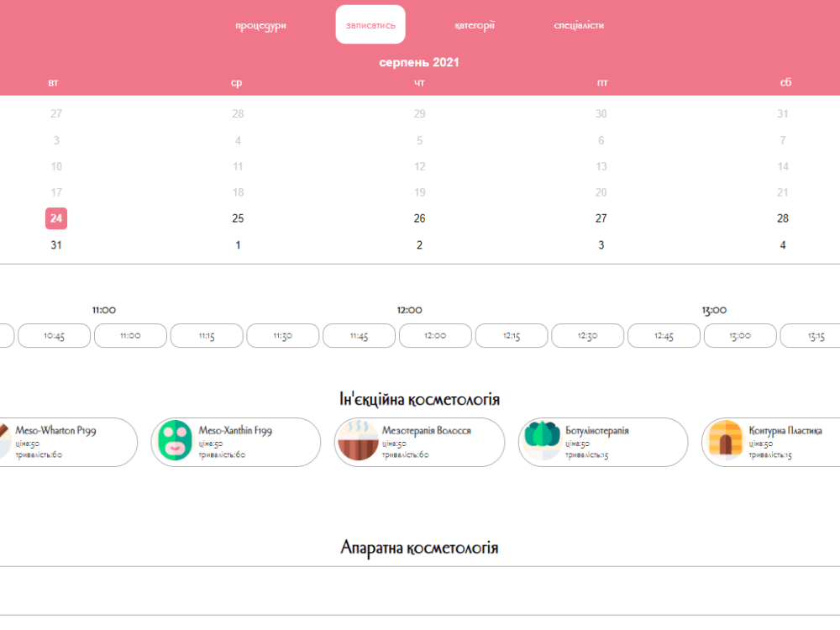Choose the 11:30 time slot
This screenshot has height=630, width=840.
pyautogui.click(x=283, y=336)
